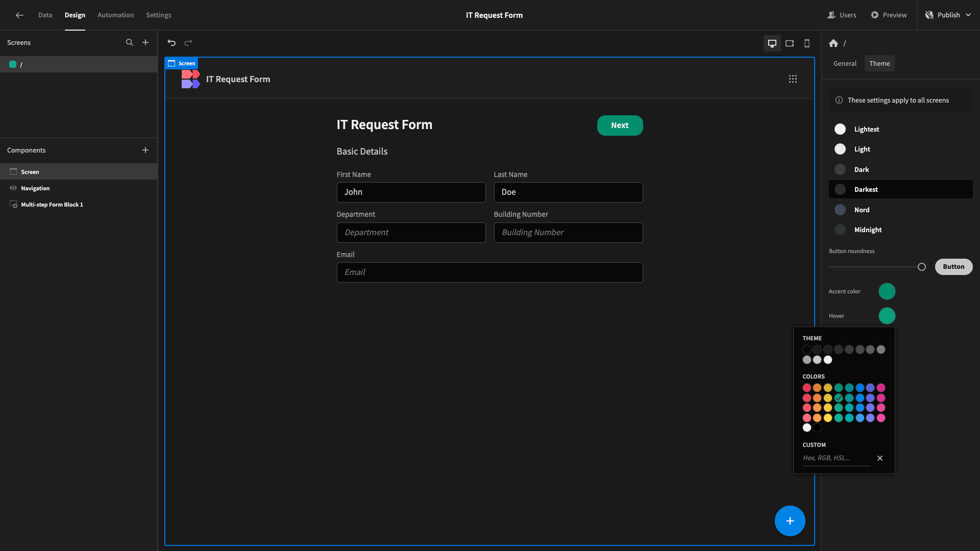Viewport: 980px width, 551px height.
Task: Undo the last change
Action: (171, 43)
